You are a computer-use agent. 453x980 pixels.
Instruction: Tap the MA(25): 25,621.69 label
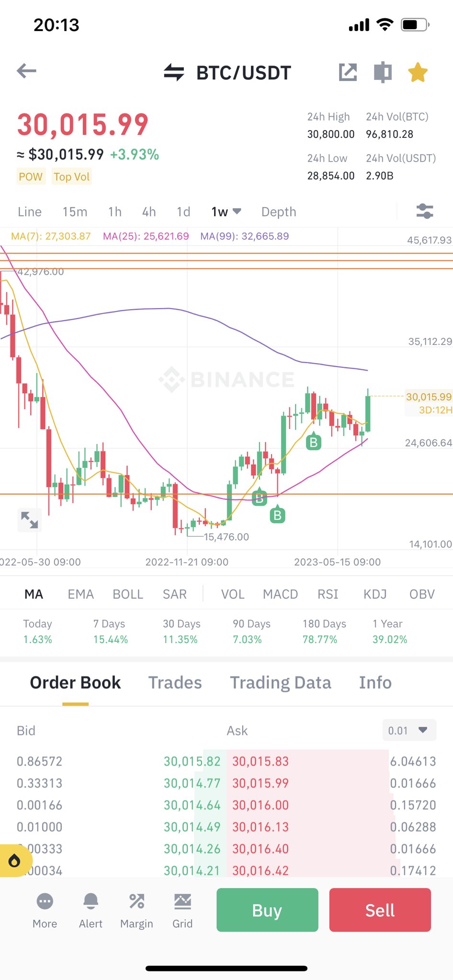[x=146, y=236]
